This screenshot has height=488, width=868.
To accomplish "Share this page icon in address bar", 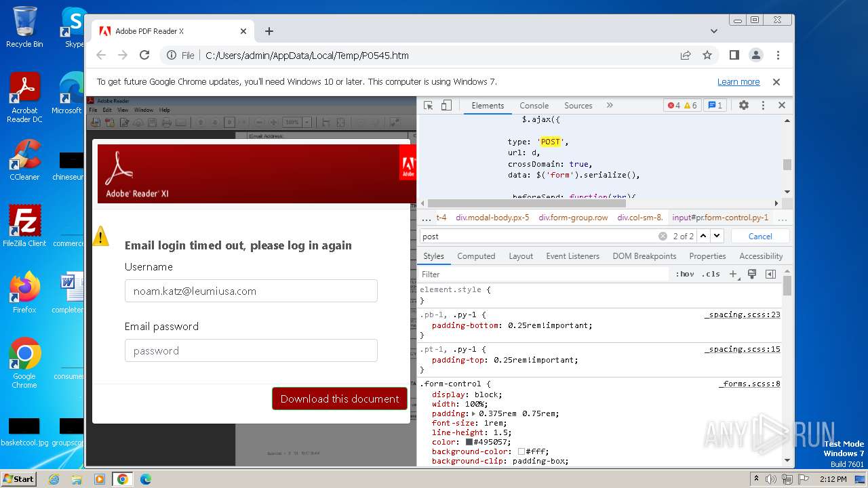I will point(686,55).
